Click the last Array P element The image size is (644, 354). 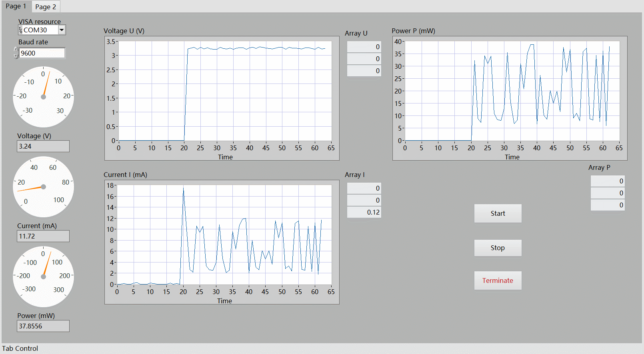point(608,205)
